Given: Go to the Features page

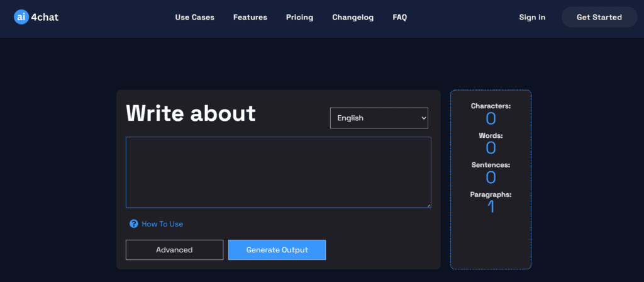Looking at the screenshot, I should pos(250,17).
